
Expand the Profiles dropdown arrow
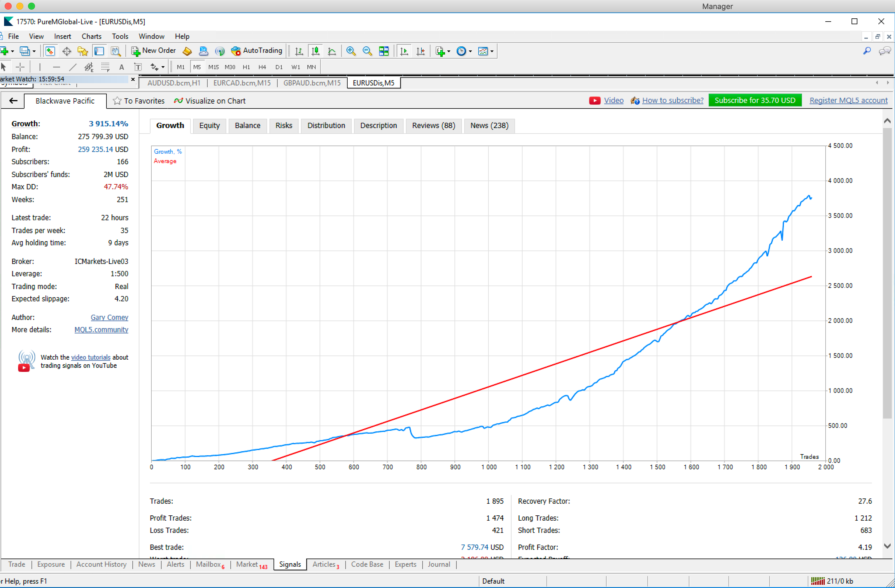(34, 52)
